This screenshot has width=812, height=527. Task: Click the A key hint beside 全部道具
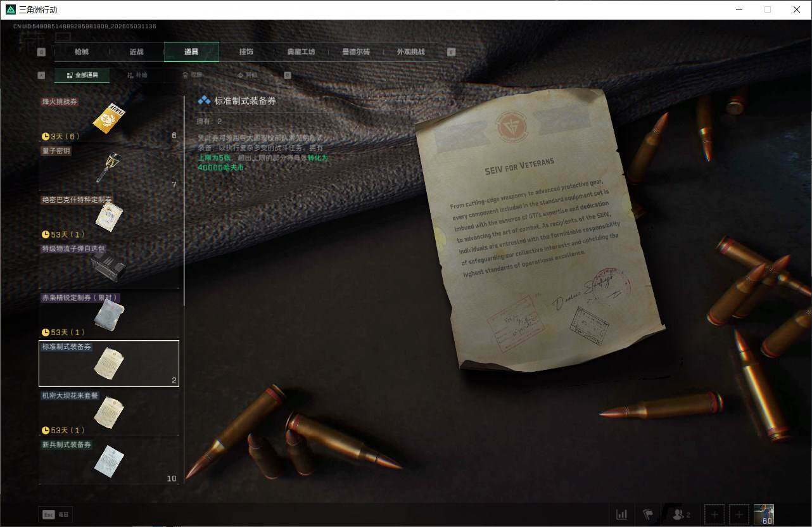coord(42,75)
